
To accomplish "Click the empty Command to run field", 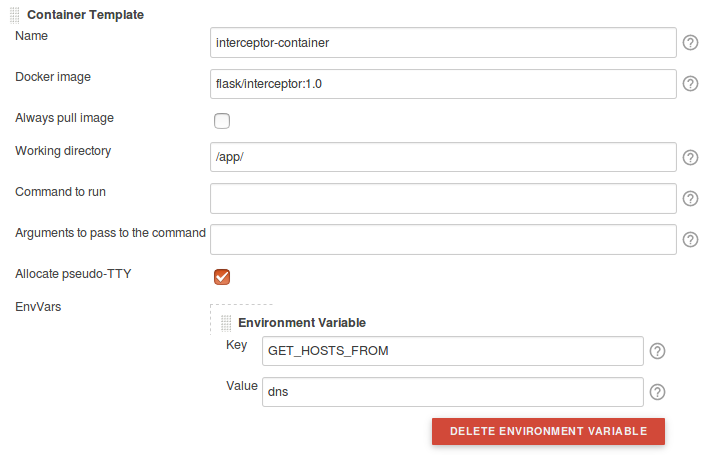I will pyautogui.click(x=444, y=199).
